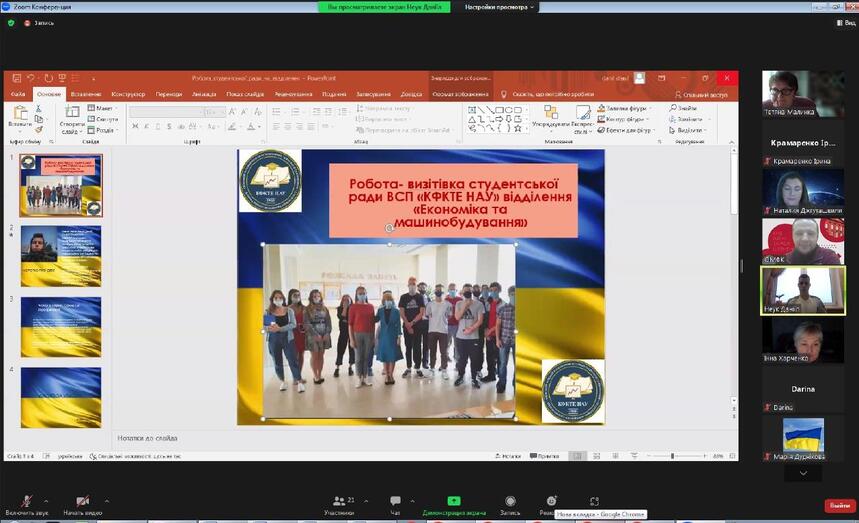The height and width of the screenshot is (523, 859).
Task: Open Zoom chat panel
Action: click(395, 505)
